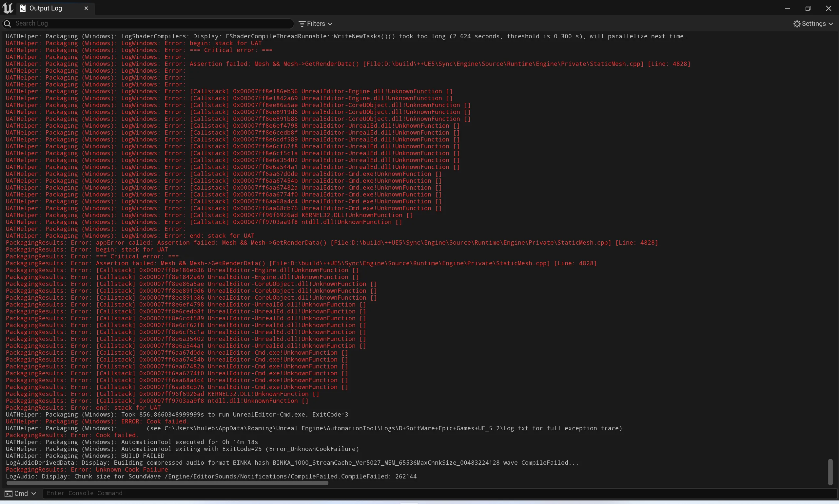Select UATHelper callstack line 0x00007ff8e186eb36
The image size is (839, 504).
click(x=229, y=91)
